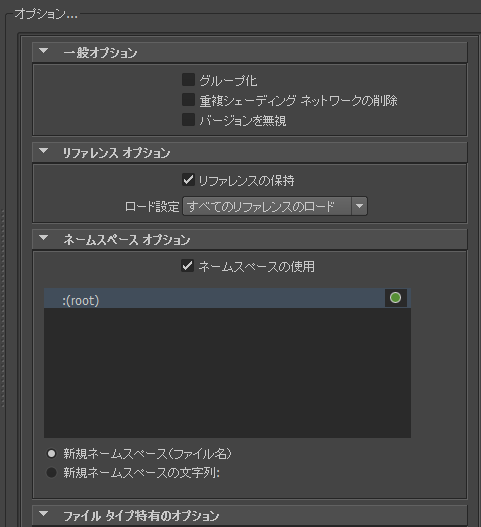Click the 一般オプション header title
The width and height of the screenshot is (481, 527).
click(x=100, y=53)
